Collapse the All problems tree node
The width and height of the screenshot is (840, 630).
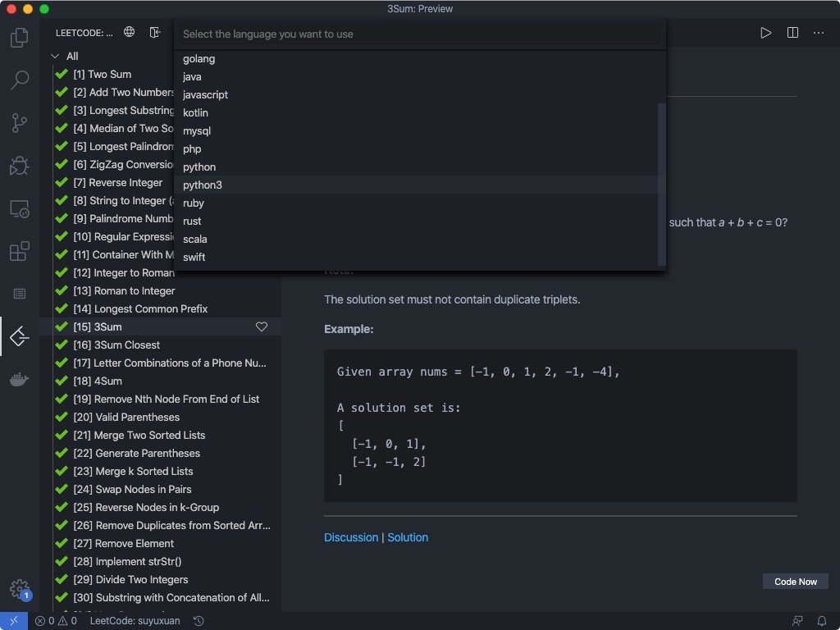[x=56, y=57]
